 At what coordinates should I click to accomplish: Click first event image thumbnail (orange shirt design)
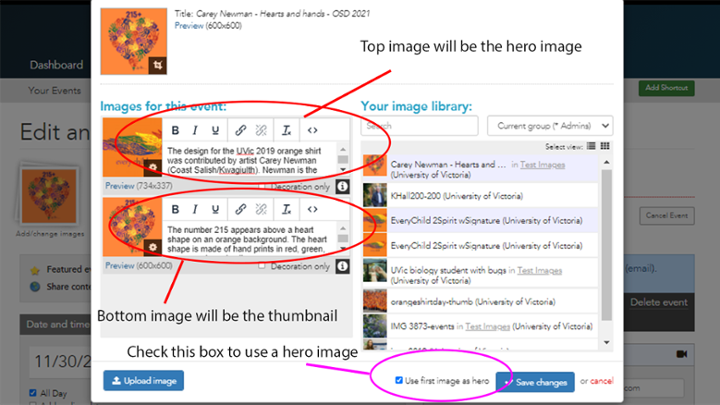pos(132,147)
